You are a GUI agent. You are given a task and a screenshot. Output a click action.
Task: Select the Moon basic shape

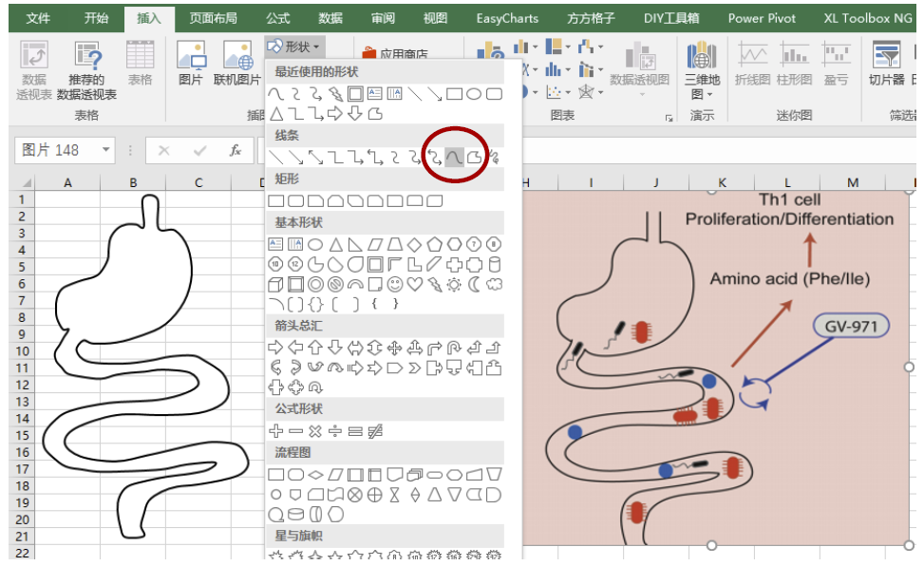474,285
